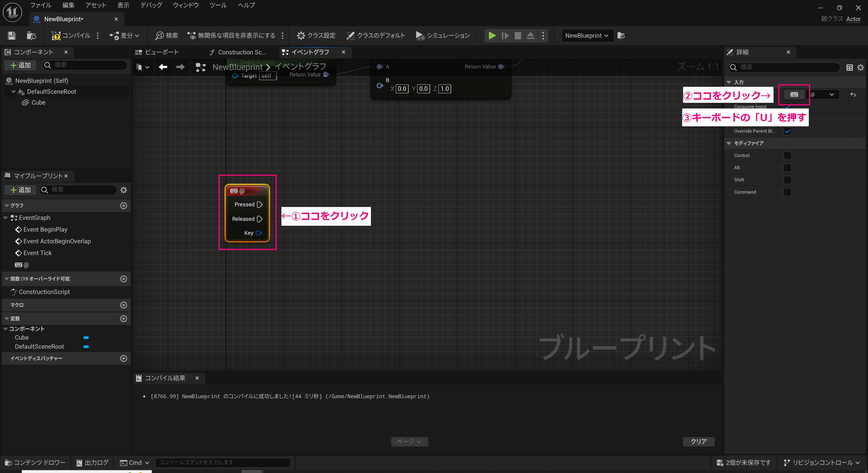Click the Save blueprint floppy icon
The height and width of the screenshot is (473, 868).
pyautogui.click(x=12, y=35)
